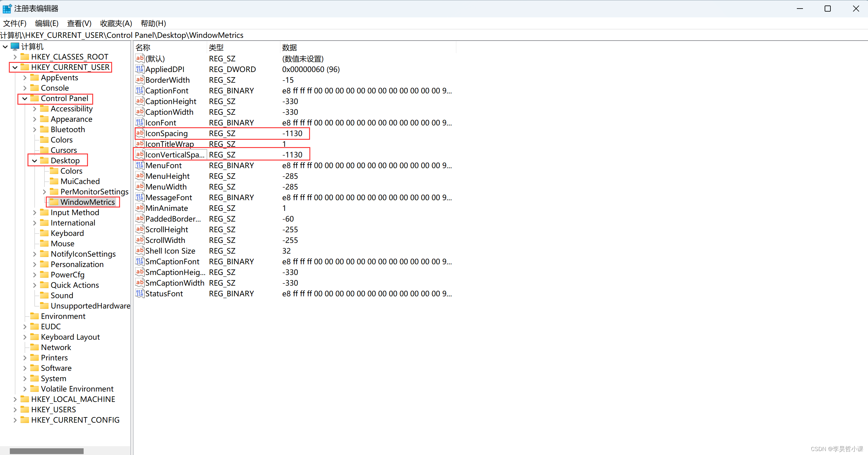
Task: Click the Shell Icon Size value icon
Action: 140,251
